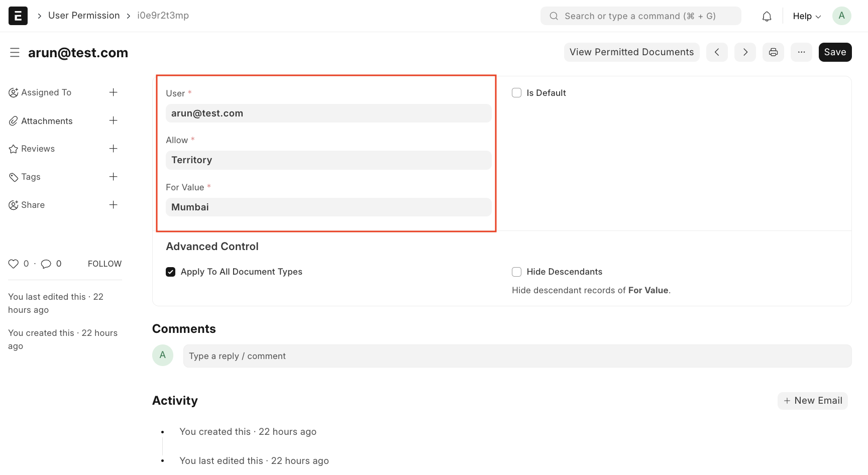The image size is (868, 475).
Task: Click the ERPNext home logo icon
Action: click(18, 16)
